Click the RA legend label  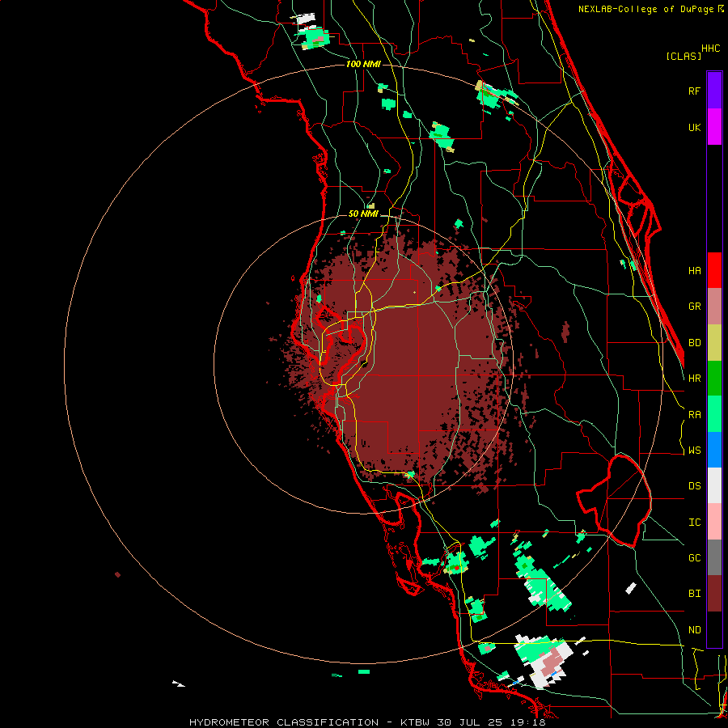[694, 415]
